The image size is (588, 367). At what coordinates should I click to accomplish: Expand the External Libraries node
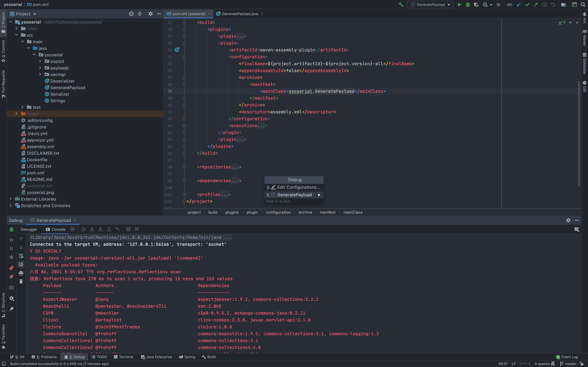(10, 199)
